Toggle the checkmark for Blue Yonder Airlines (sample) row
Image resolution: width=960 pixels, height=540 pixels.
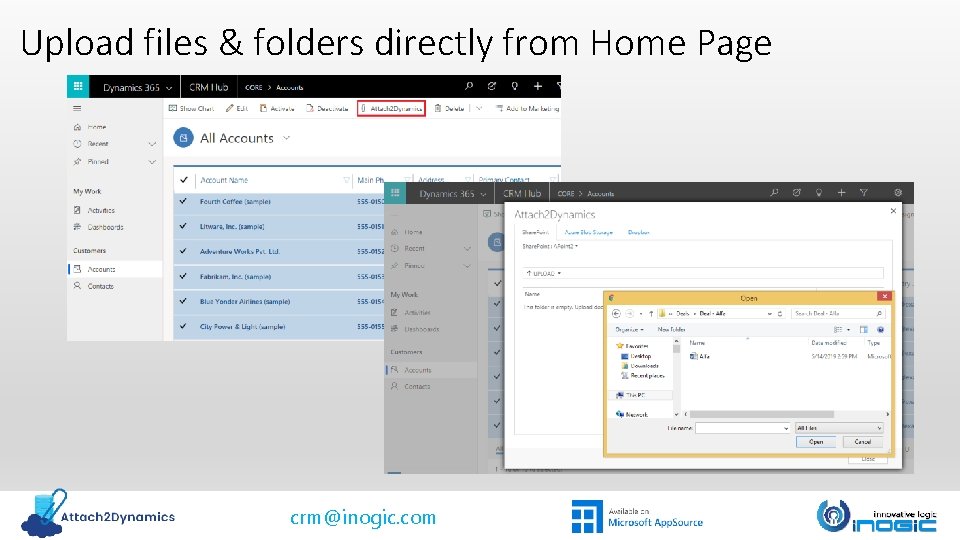pyautogui.click(x=183, y=301)
